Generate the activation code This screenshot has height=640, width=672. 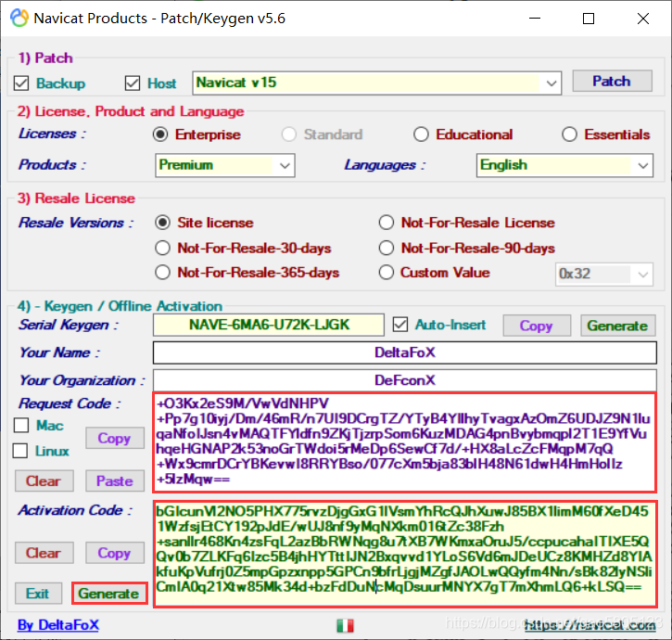tap(108, 594)
